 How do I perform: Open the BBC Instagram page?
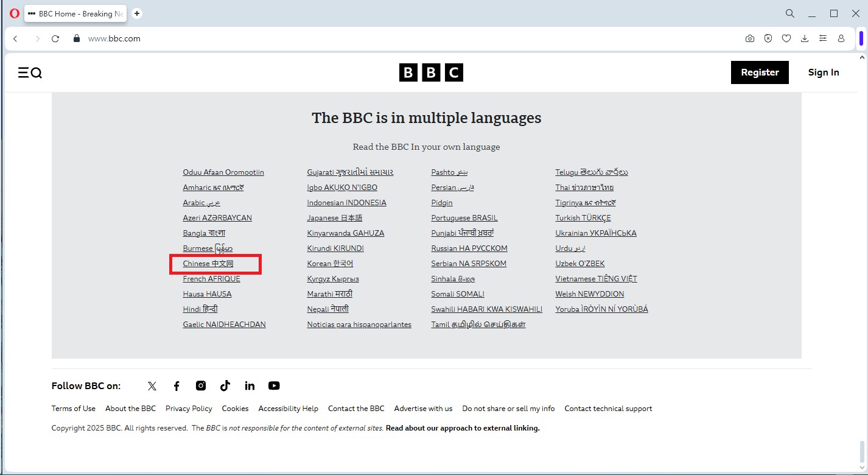click(201, 385)
